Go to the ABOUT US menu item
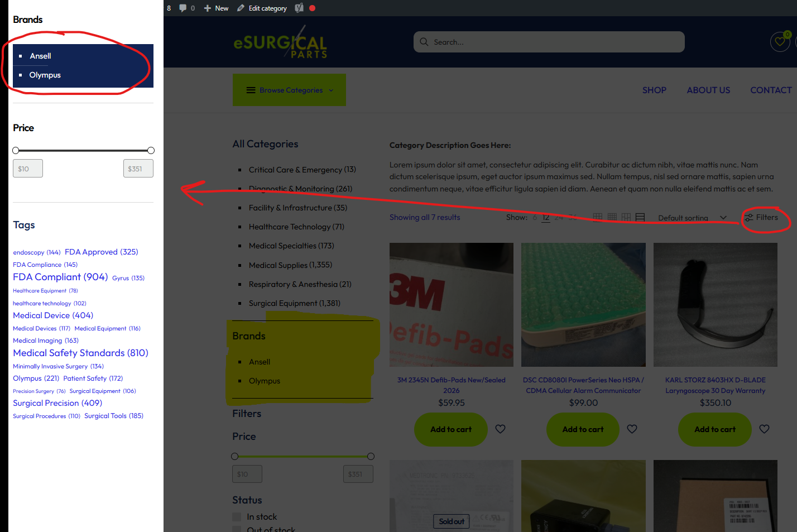This screenshot has width=797, height=532. tap(708, 90)
